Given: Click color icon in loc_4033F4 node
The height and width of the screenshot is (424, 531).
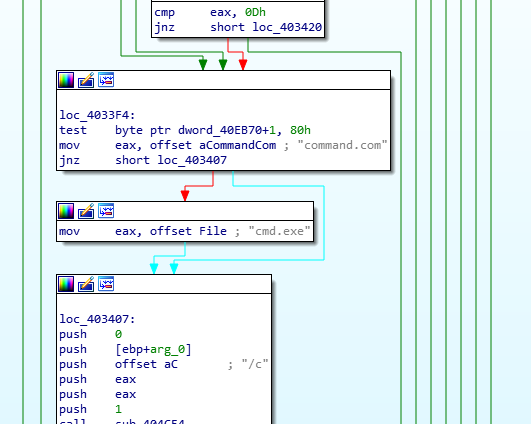Looking at the screenshot, I should 66,80.
